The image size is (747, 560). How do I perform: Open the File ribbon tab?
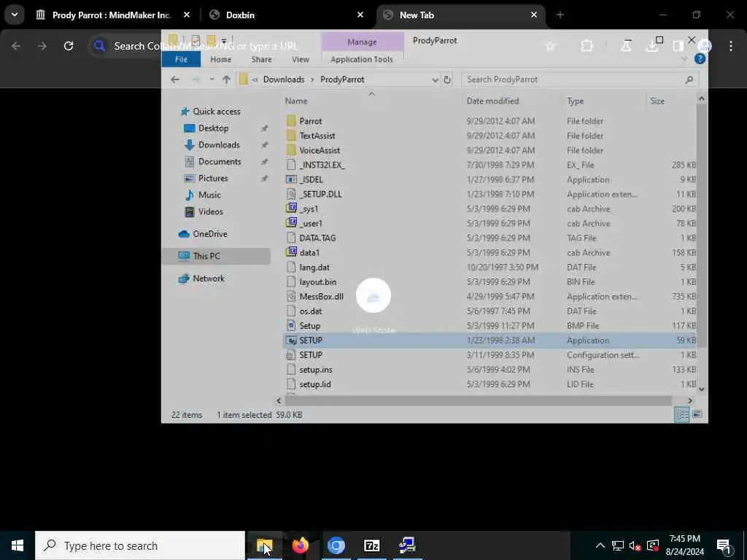[x=181, y=60]
